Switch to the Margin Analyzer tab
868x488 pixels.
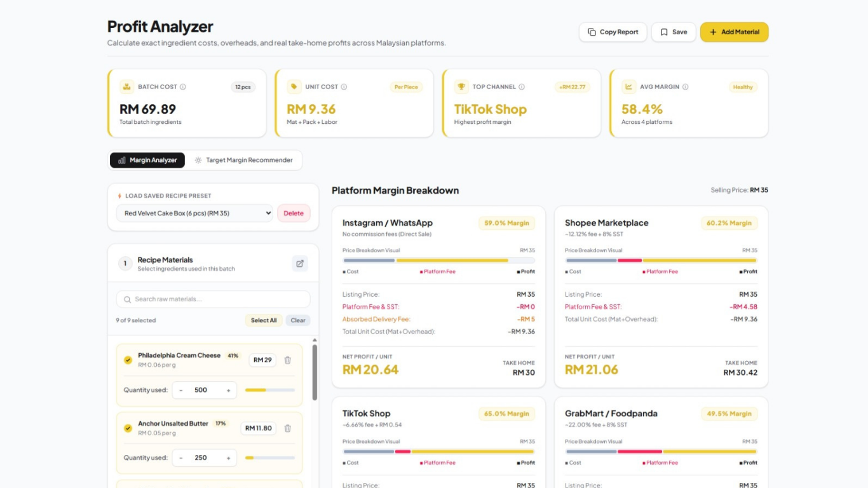(x=147, y=160)
